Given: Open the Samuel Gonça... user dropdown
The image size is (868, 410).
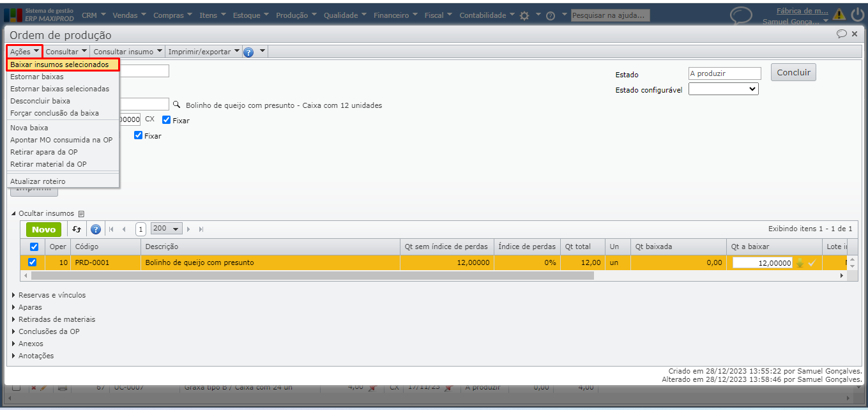Looking at the screenshot, I should tap(795, 22).
